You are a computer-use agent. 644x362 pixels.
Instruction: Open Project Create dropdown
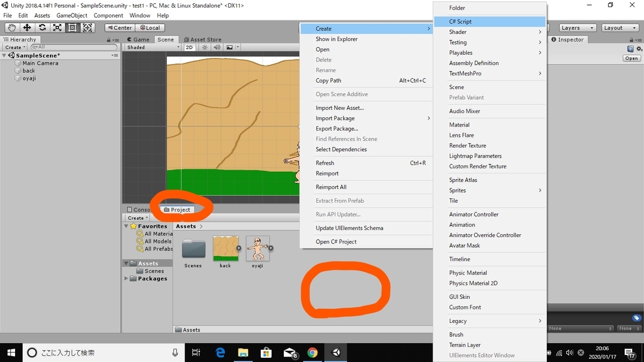[138, 218]
